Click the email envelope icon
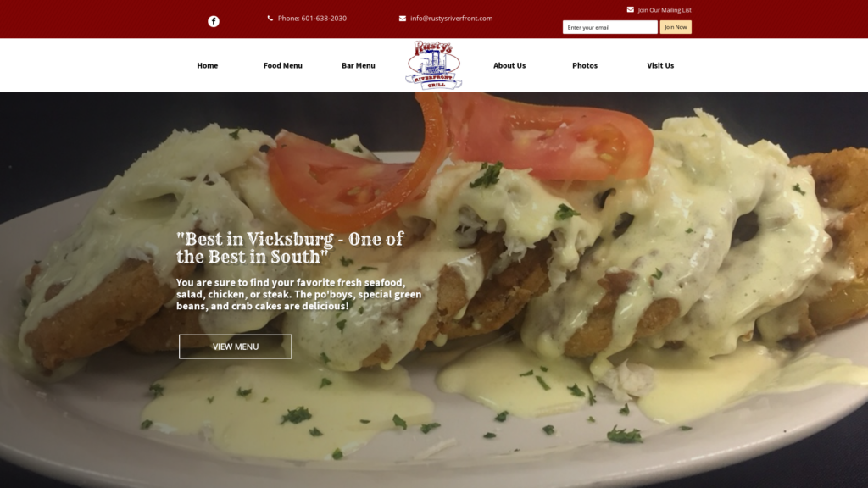The height and width of the screenshot is (488, 868). point(403,19)
